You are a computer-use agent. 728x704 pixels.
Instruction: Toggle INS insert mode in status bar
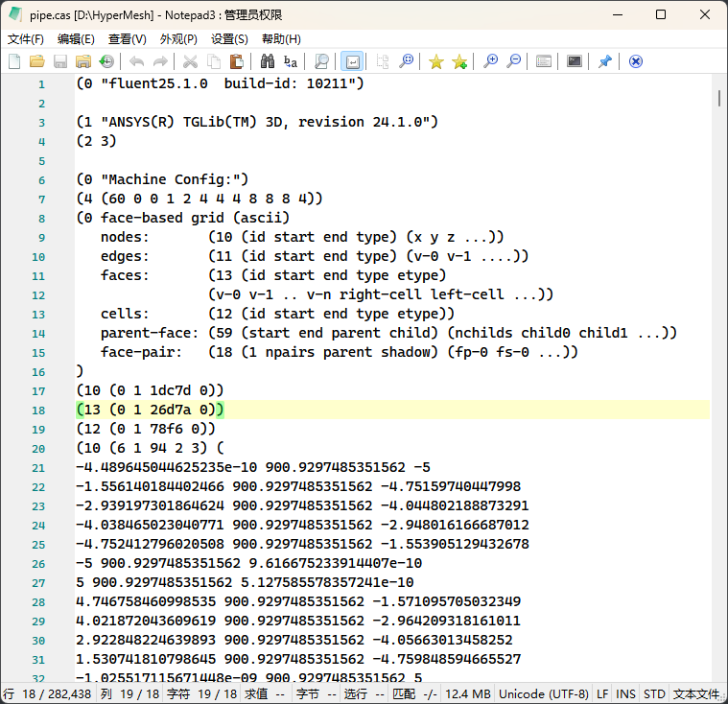tap(625, 693)
